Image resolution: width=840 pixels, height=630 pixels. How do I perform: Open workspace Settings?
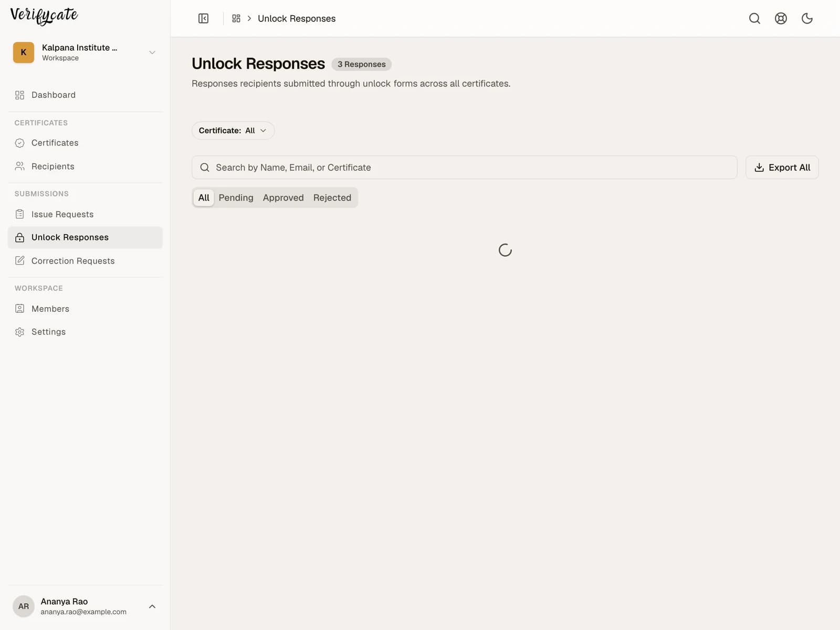coord(85,332)
